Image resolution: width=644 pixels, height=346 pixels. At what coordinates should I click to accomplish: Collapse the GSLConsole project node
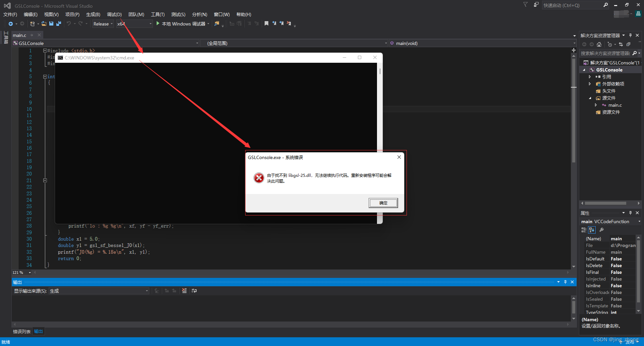[x=584, y=70]
